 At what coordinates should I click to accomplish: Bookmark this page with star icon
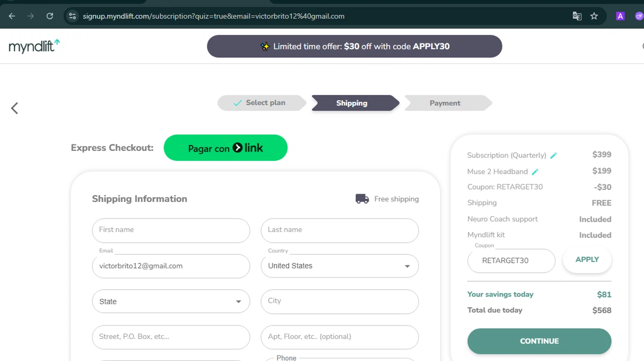point(594,16)
